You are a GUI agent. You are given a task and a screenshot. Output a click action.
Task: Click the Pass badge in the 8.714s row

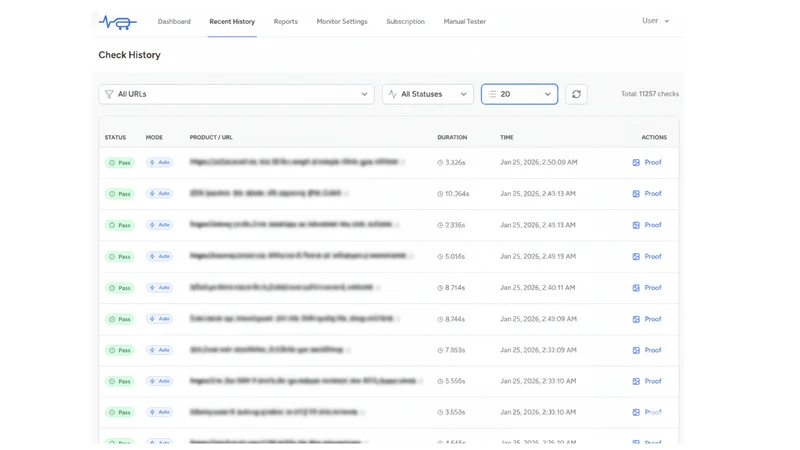(x=120, y=288)
